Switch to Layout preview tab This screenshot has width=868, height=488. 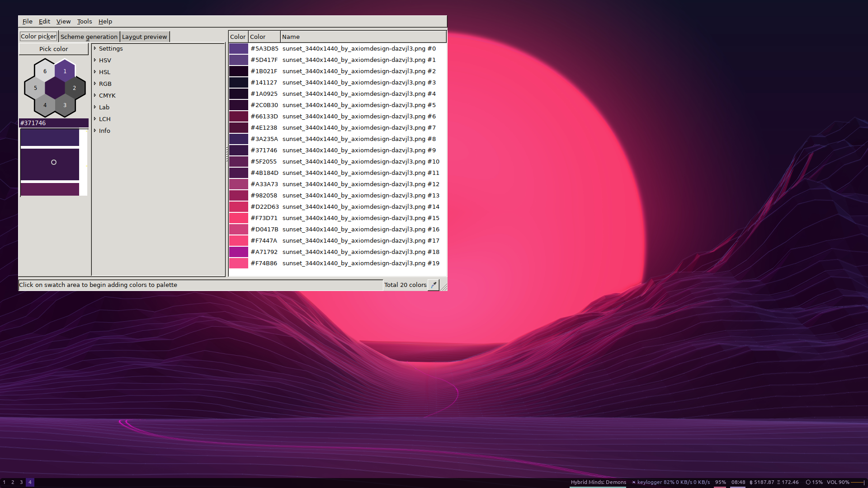point(144,37)
